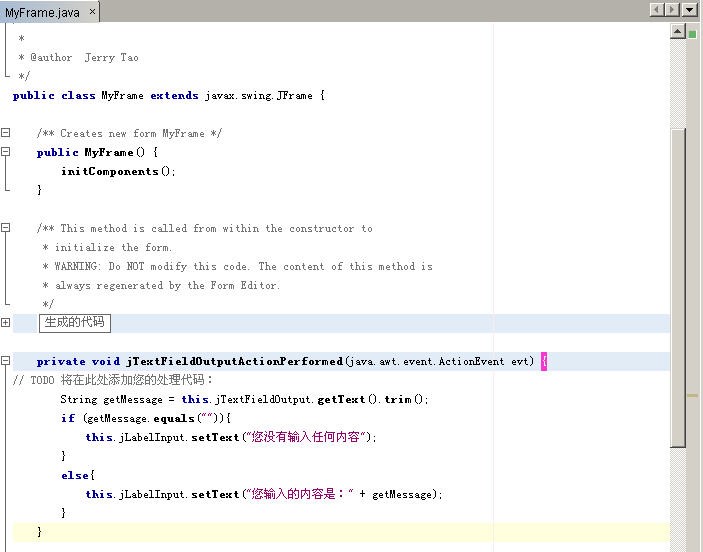Click the highlighted magenta opening brace
The height and width of the screenshot is (552, 703).
pos(544,361)
